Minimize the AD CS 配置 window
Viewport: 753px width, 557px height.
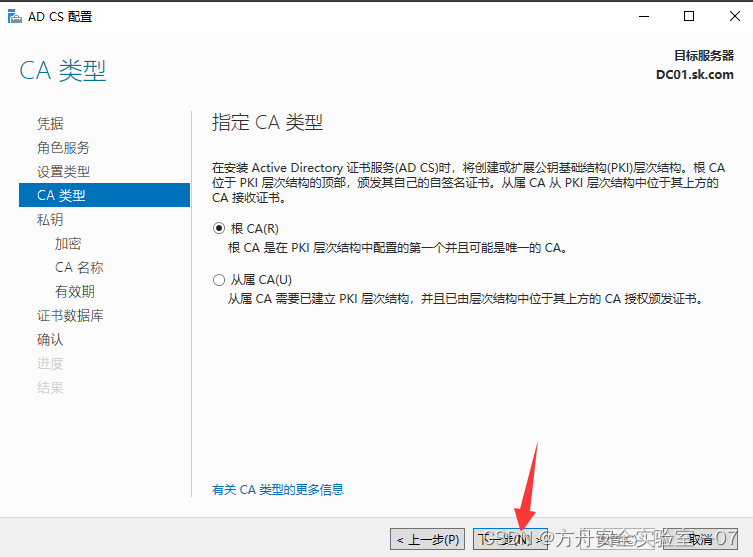(x=644, y=16)
